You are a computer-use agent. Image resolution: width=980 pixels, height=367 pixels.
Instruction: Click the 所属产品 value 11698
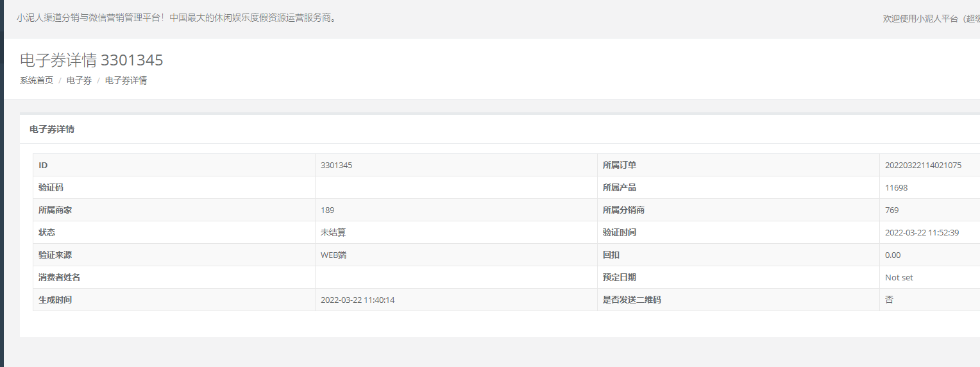[x=896, y=188]
